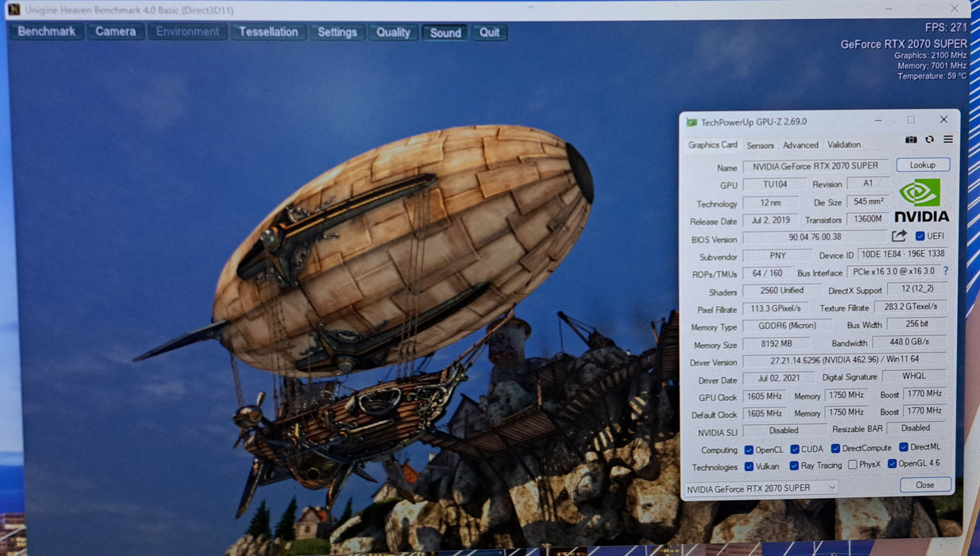Open the Tessellation menu in Heaven
This screenshot has width=980, height=556.
click(269, 32)
